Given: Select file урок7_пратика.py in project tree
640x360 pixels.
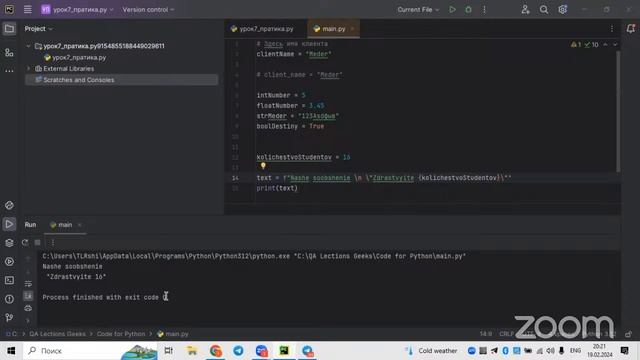Looking at the screenshot, I should 79,58.
